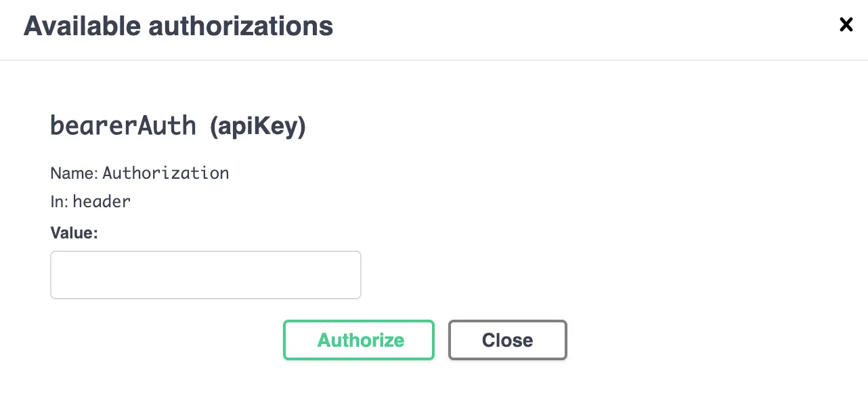Place cursor in the Authorization value box
Image resolution: width=868 pixels, height=405 pixels.
(x=205, y=274)
